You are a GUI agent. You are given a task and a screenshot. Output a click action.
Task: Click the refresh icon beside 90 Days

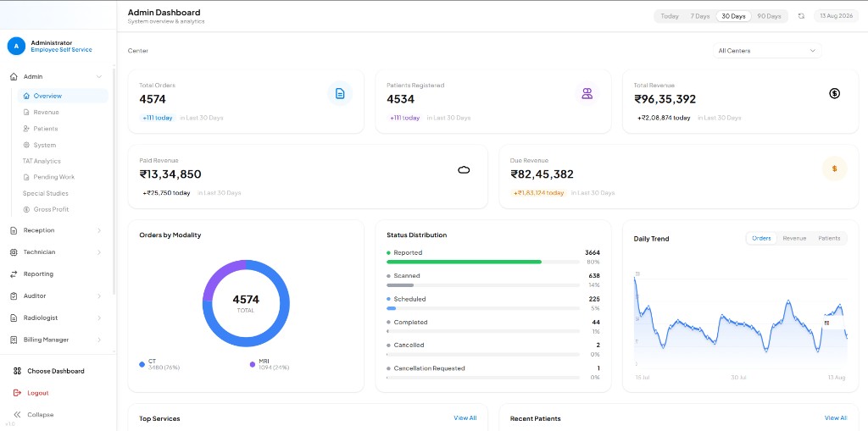(801, 16)
